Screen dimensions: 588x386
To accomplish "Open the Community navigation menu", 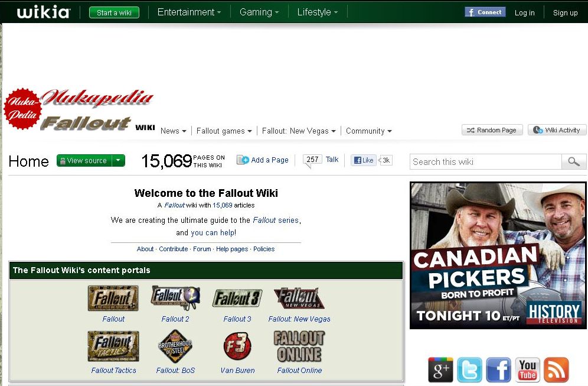I will click(x=368, y=131).
